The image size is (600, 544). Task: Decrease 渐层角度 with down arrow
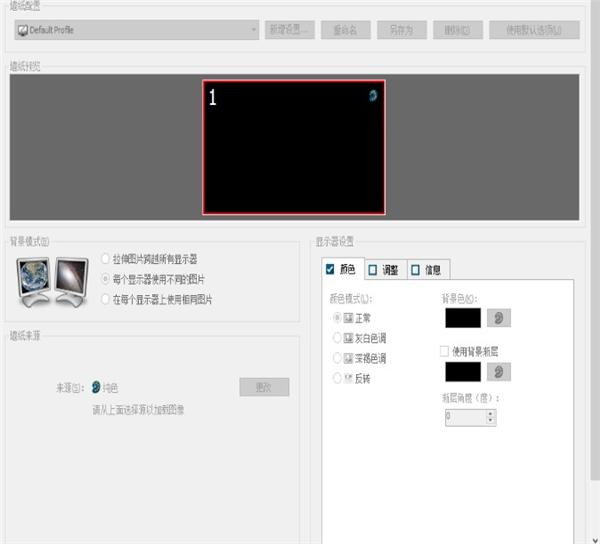tap(491, 421)
